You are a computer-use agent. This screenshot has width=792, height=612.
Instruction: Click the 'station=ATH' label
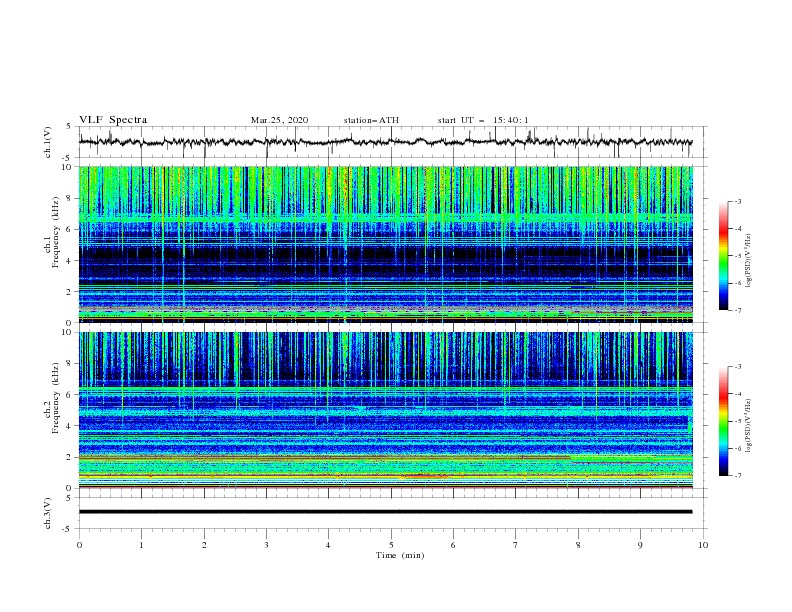pos(371,120)
